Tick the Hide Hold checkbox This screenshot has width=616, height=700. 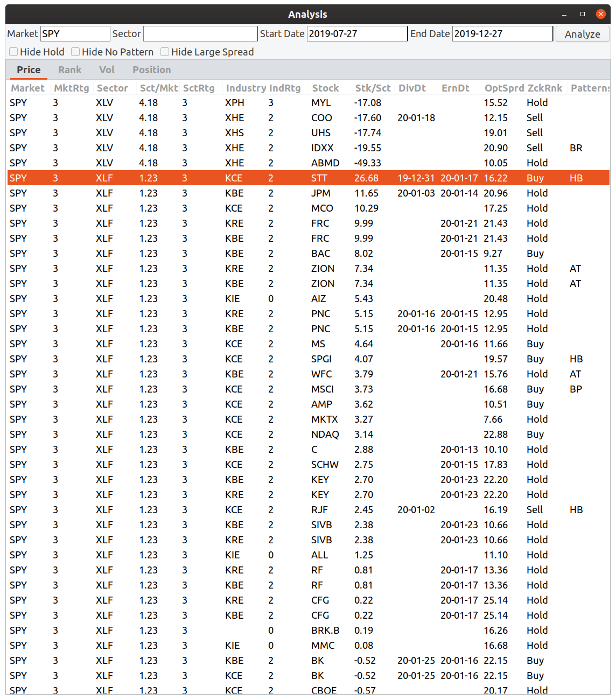tap(14, 52)
